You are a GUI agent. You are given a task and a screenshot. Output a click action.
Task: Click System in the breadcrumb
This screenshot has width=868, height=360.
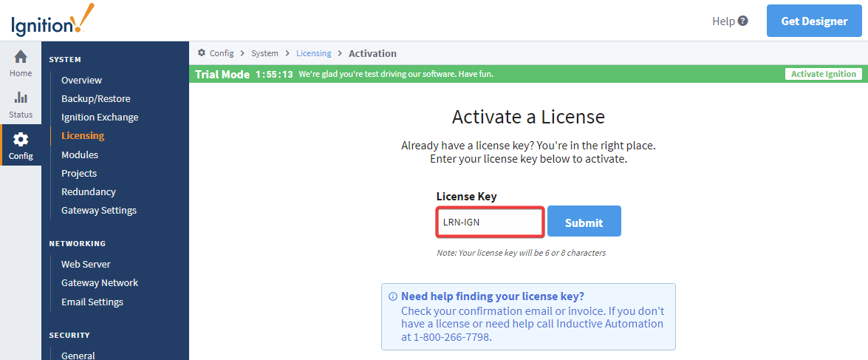[264, 54]
